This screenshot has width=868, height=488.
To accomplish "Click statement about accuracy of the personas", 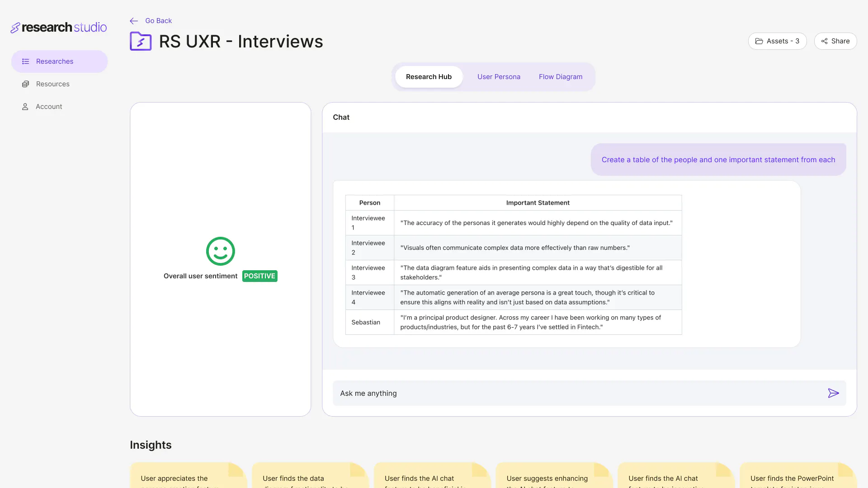I will (x=538, y=223).
